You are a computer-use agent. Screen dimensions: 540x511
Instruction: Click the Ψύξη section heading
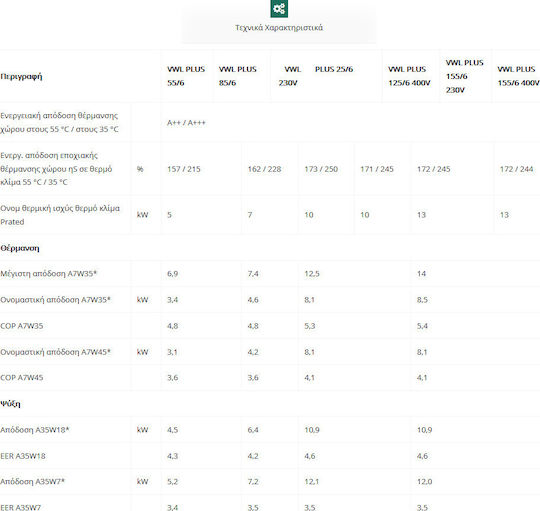[x=10, y=404]
